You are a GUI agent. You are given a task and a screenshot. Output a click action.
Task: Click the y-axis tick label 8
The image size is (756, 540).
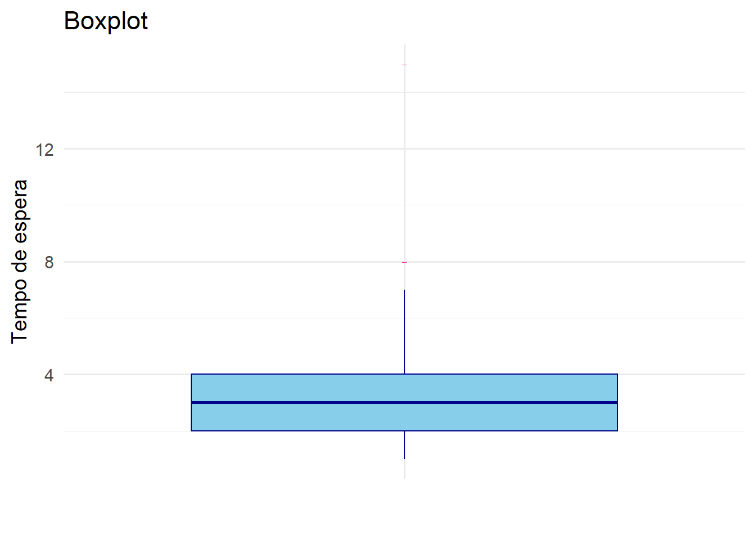click(49, 262)
